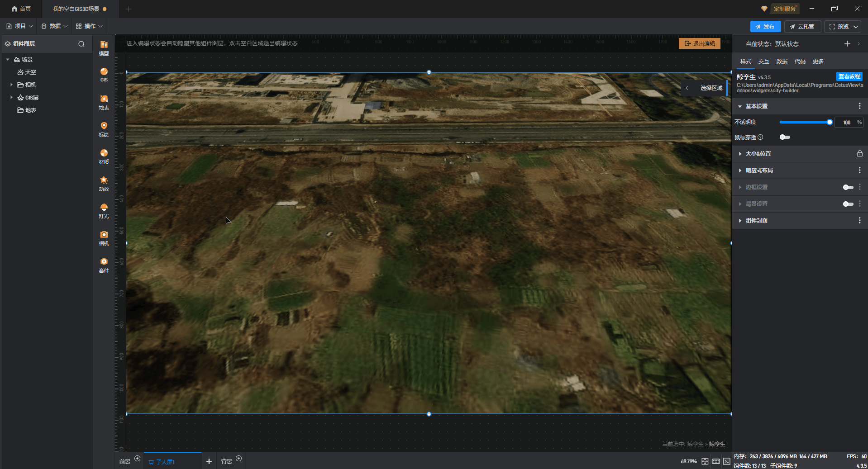Switch to the 交互 tab
The image size is (868, 469).
tap(763, 62)
